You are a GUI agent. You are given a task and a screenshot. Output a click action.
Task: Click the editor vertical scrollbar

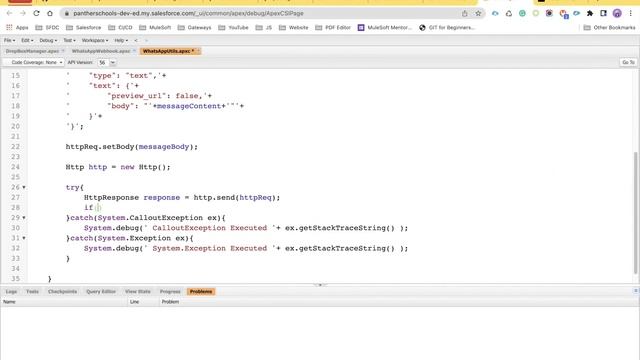click(636, 212)
